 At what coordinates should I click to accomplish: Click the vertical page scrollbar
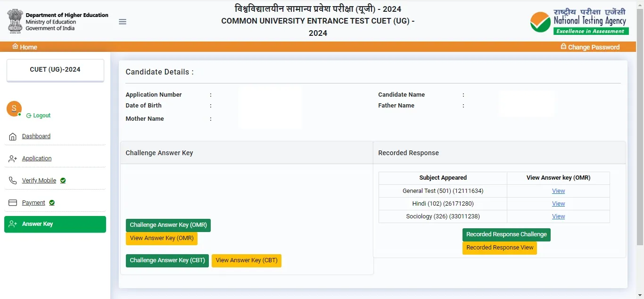point(640,127)
